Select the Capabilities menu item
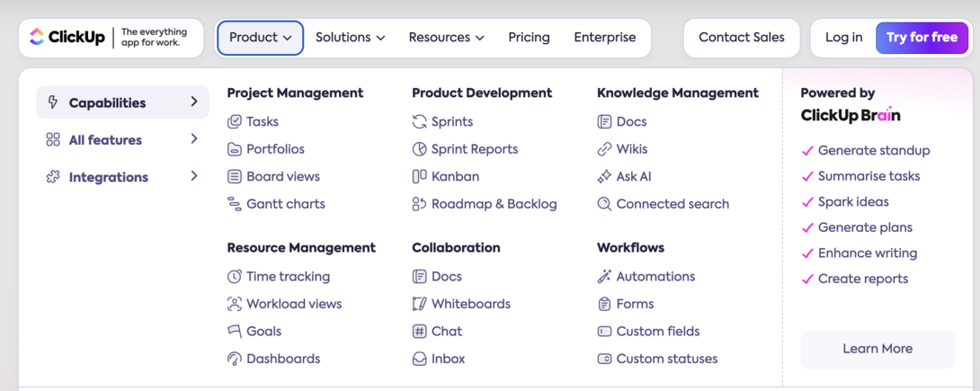The width and height of the screenshot is (980, 391). [x=122, y=102]
